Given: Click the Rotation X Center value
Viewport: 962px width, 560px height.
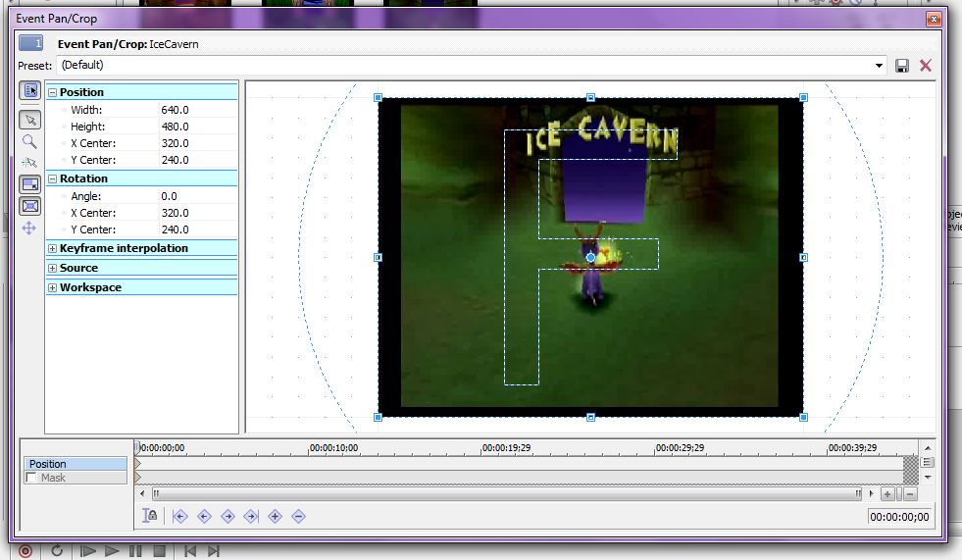Looking at the screenshot, I should [x=175, y=213].
